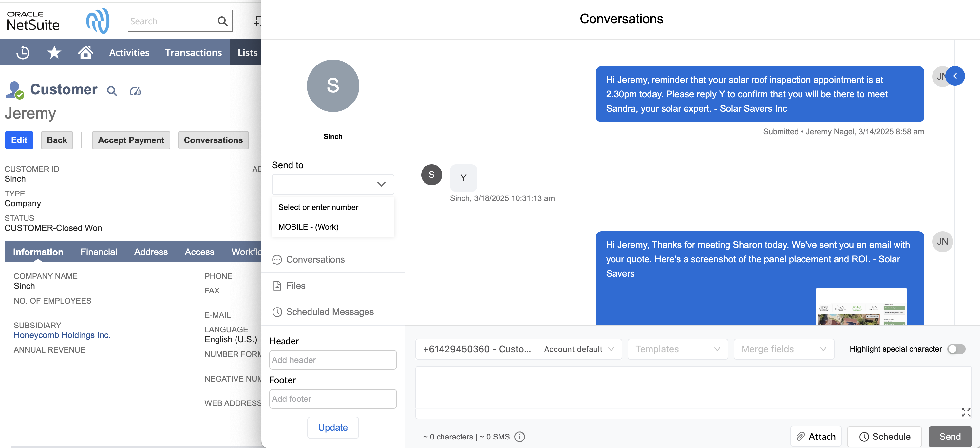Switch to the Information tab
Screen dimensions: 980x448
coord(38,252)
